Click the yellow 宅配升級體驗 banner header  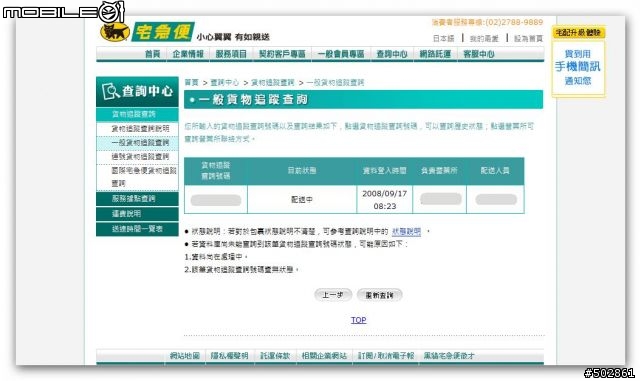click(578, 32)
